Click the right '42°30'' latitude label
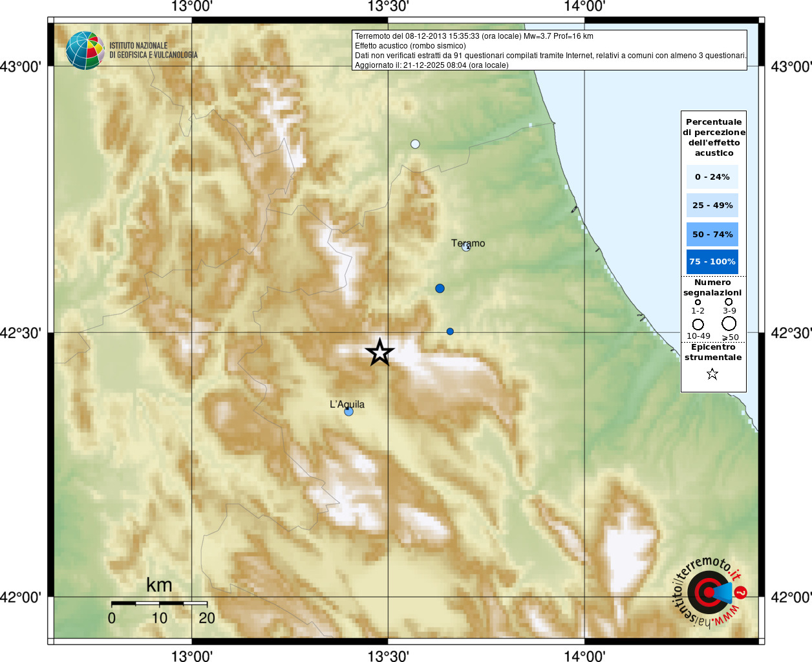This screenshot has width=812, height=662. 791,333
